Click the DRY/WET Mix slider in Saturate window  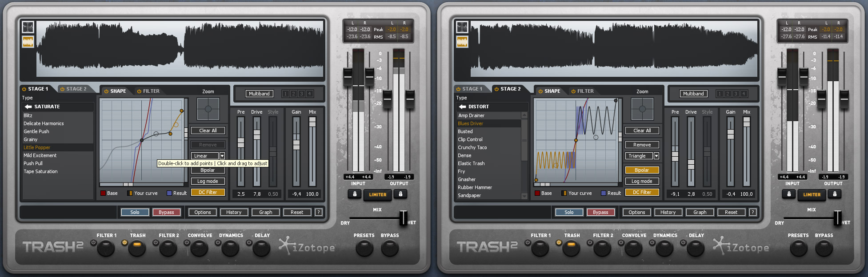pyautogui.click(x=403, y=218)
